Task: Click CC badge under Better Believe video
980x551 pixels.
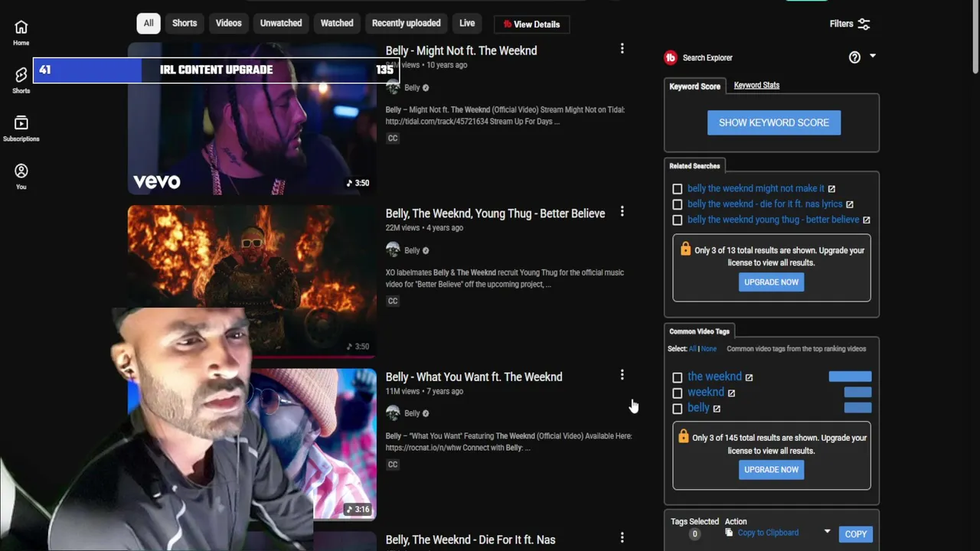Action: (x=393, y=301)
